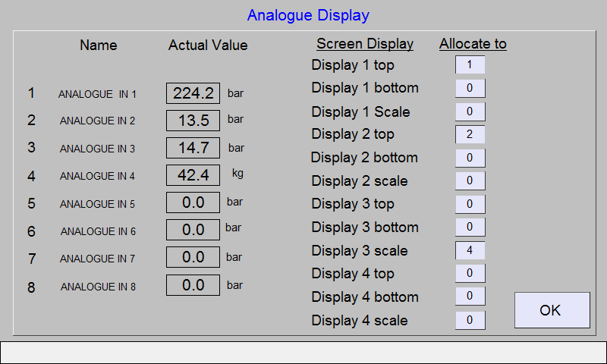
Task: Click the Display 3 top allocation box
Action: pos(470,204)
